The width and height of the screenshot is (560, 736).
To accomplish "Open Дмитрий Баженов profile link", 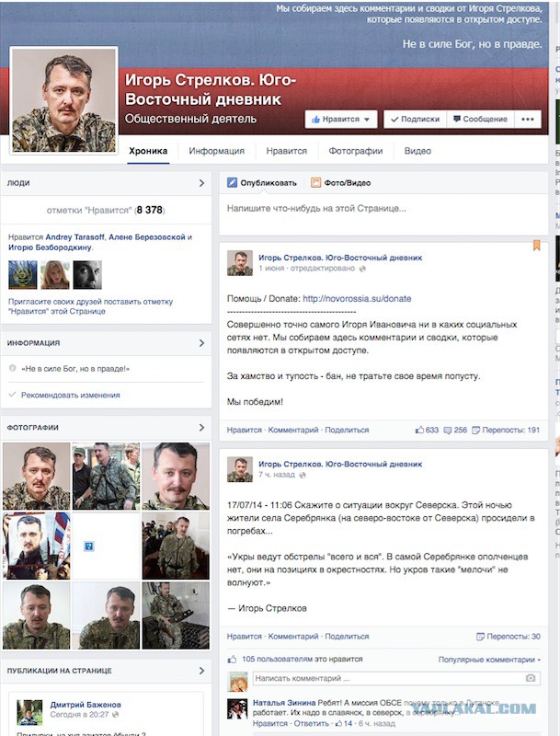I will [x=86, y=705].
